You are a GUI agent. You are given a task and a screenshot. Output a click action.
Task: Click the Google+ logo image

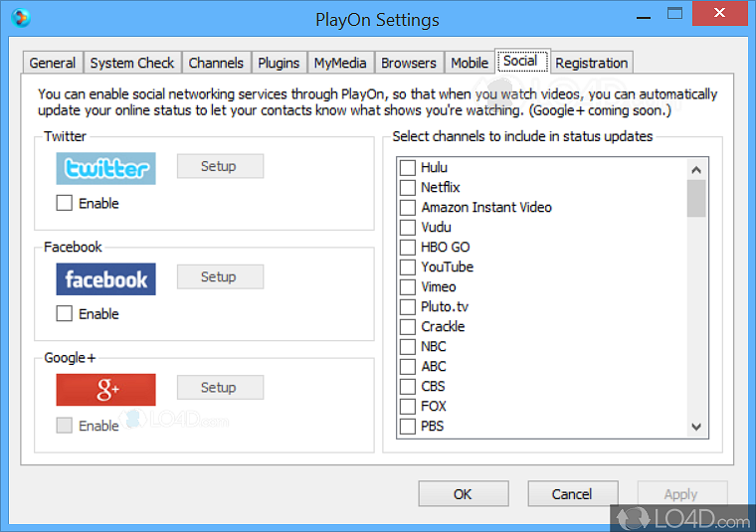(106, 390)
